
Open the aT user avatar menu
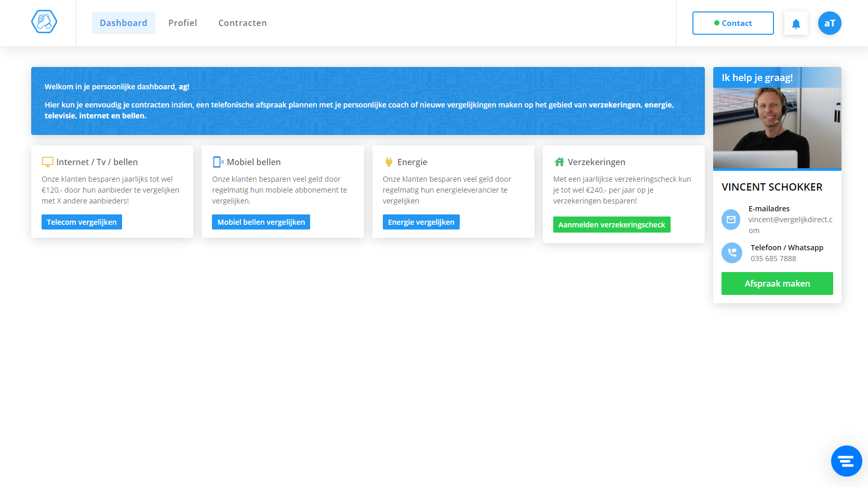tap(830, 23)
